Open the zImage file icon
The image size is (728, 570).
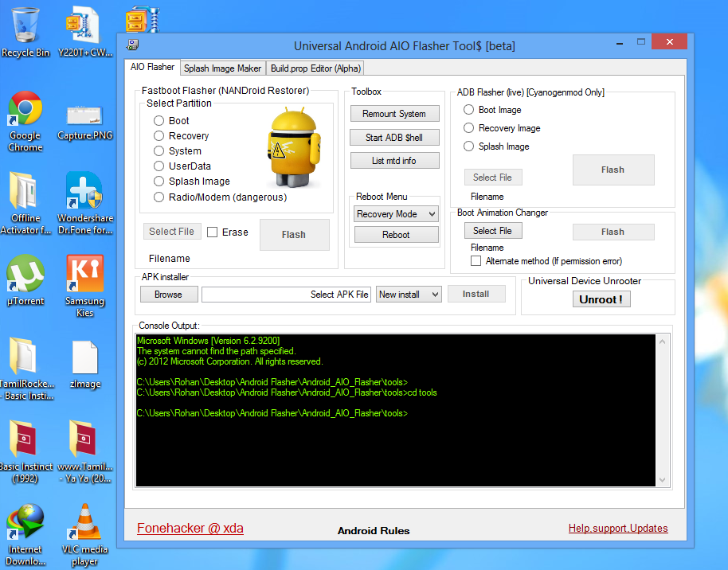pyautogui.click(x=84, y=358)
